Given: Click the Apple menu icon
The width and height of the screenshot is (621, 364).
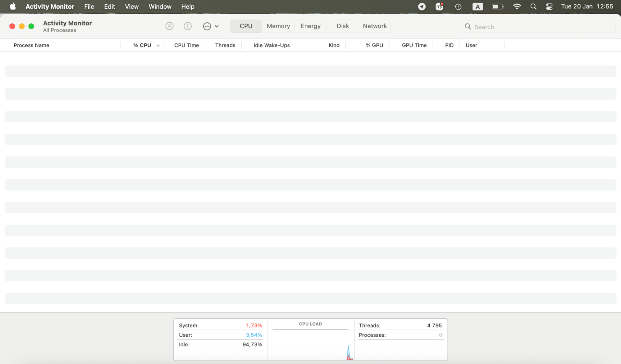Looking at the screenshot, I should (x=12, y=6).
